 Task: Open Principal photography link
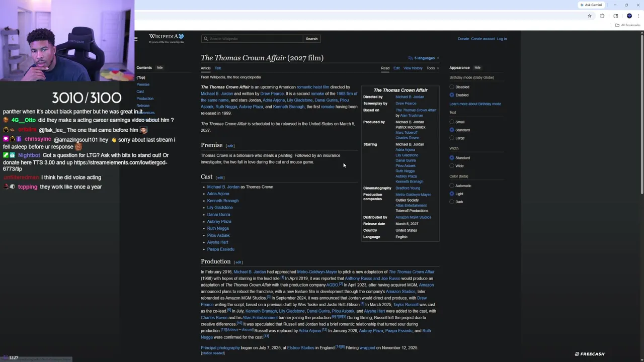pyautogui.click(x=220, y=348)
